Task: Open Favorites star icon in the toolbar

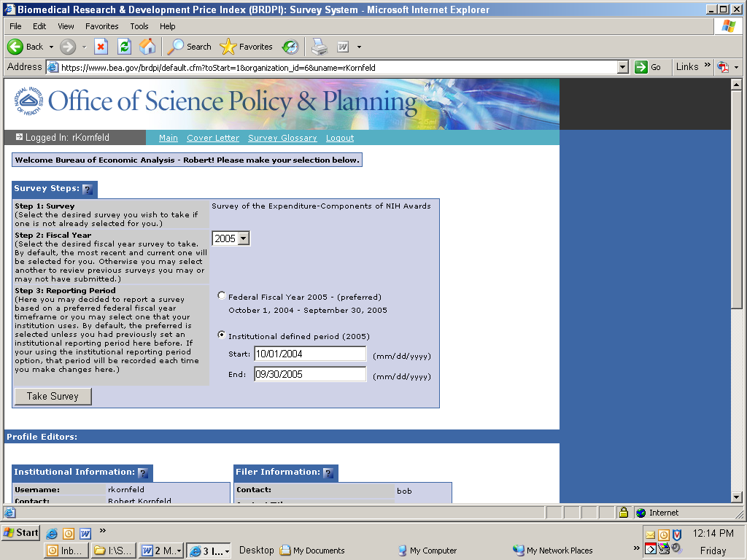Action: click(x=228, y=47)
